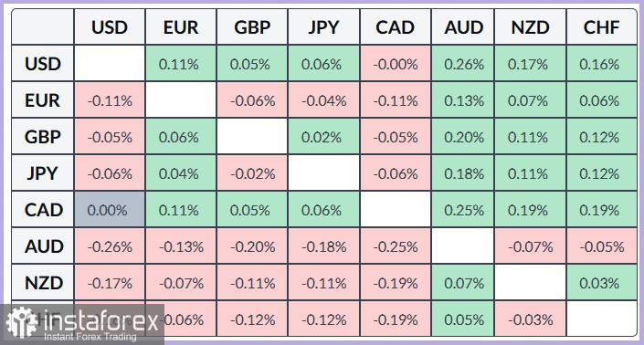The image size is (644, 345).
Task: Select the 0.04% JPY/EUR cell
Action: (x=181, y=173)
